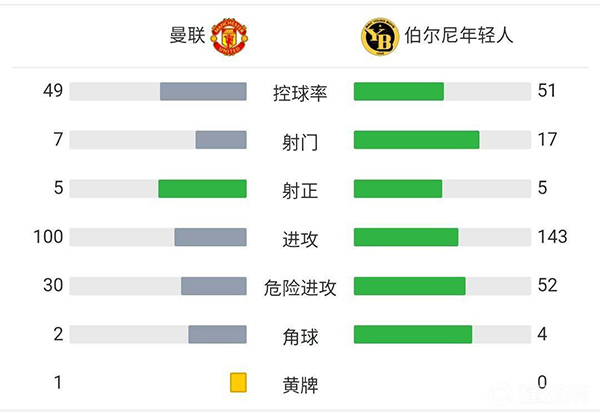600x412 pixels.
Task: Open the 伯尔尼年轻人 team name
Action: 459,37
